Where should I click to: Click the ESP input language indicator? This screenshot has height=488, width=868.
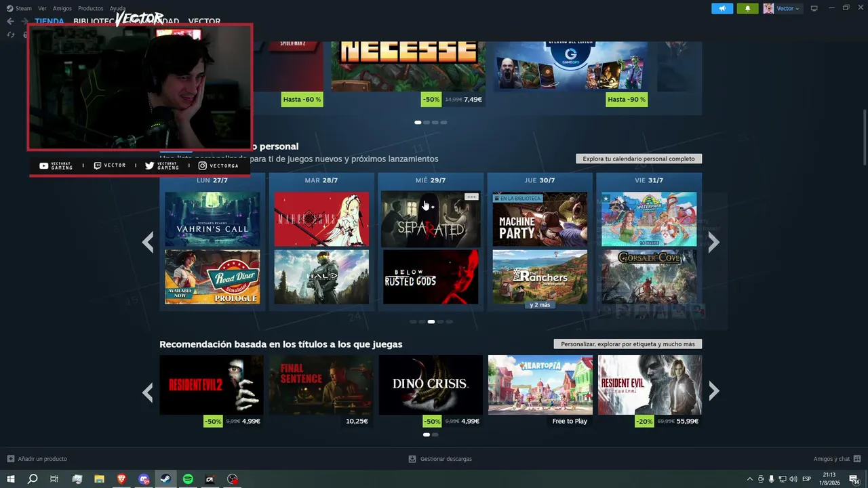pyautogui.click(x=807, y=479)
